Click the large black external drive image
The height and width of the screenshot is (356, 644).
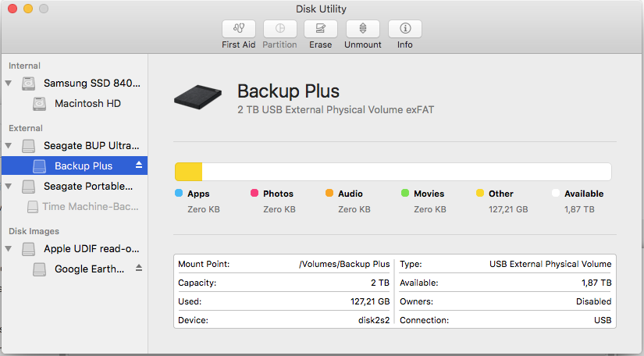[198, 97]
